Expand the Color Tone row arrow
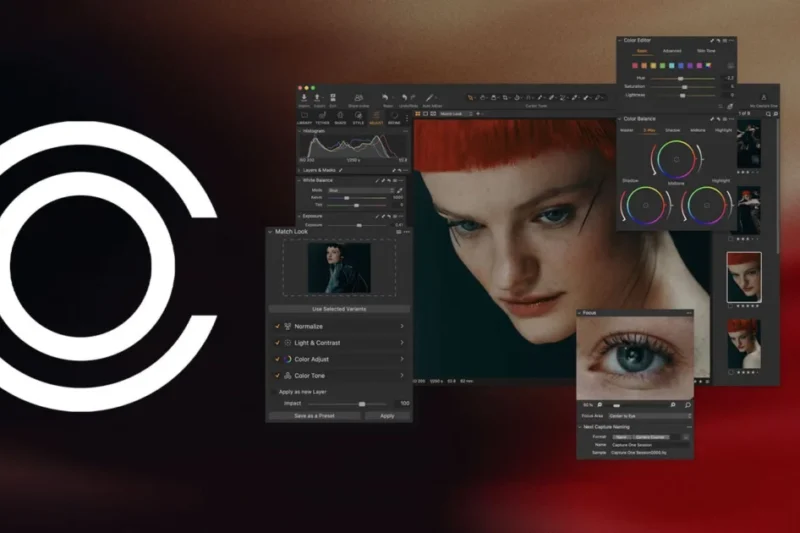The image size is (800, 533). pyautogui.click(x=402, y=375)
